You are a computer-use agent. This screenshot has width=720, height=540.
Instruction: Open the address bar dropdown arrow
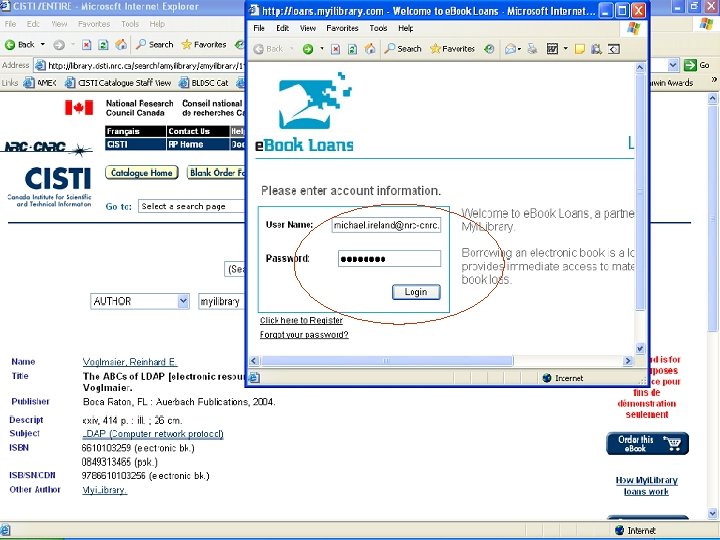pyautogui.click(x=673, y=65)
